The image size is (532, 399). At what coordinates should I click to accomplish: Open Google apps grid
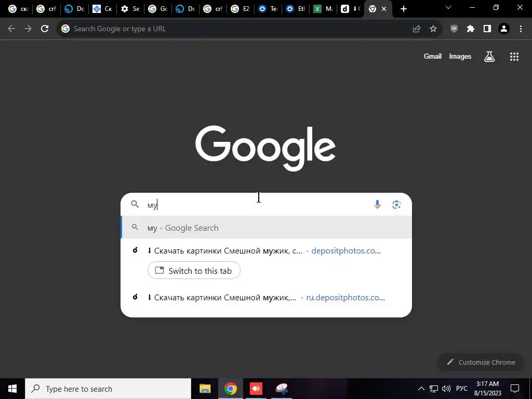click(514, 57)
